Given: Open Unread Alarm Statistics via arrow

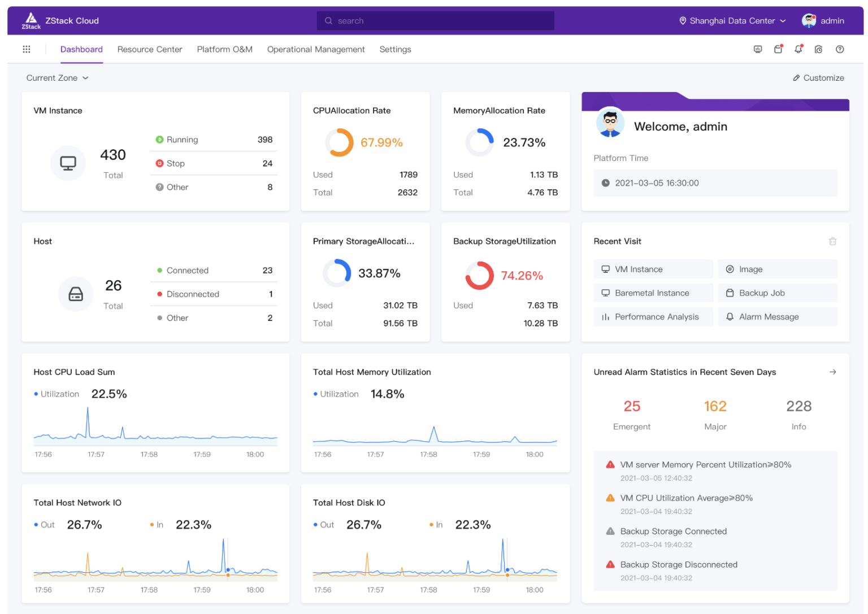Looking at the screenshot, I should (833, 372).
